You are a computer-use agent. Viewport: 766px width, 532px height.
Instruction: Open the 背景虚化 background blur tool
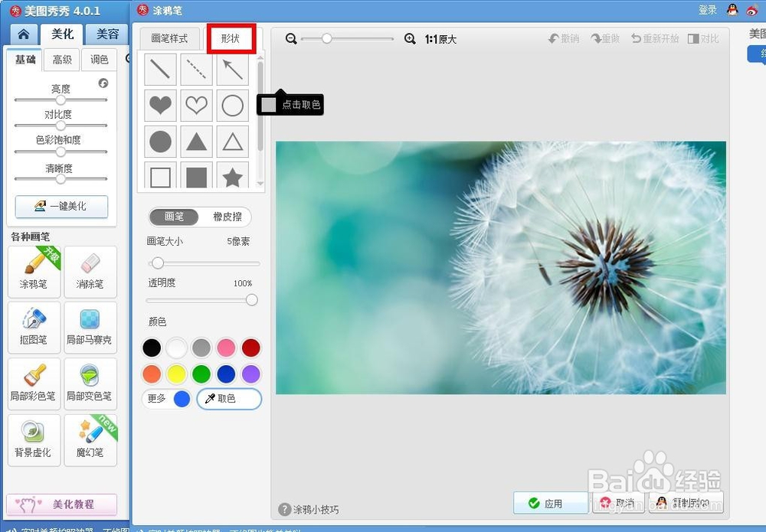pos(34,440)
